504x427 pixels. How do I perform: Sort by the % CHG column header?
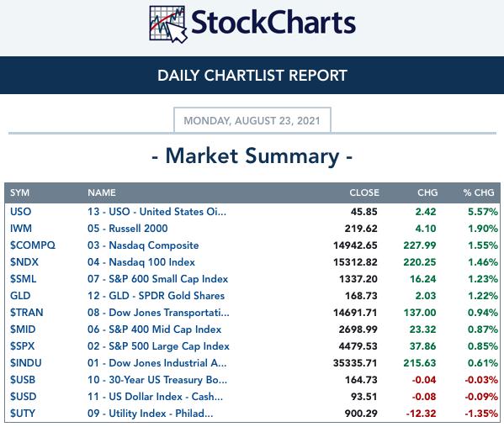(x=479, y=192)
